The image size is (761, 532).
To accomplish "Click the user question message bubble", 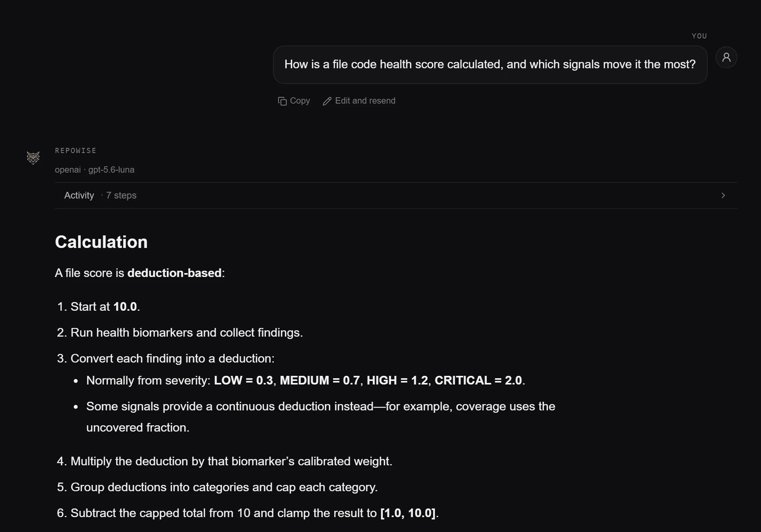I will click(490, 64).
